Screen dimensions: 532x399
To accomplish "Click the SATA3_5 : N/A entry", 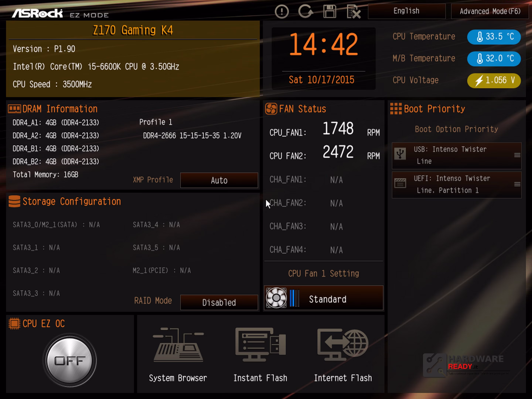I will coord(156,248).
